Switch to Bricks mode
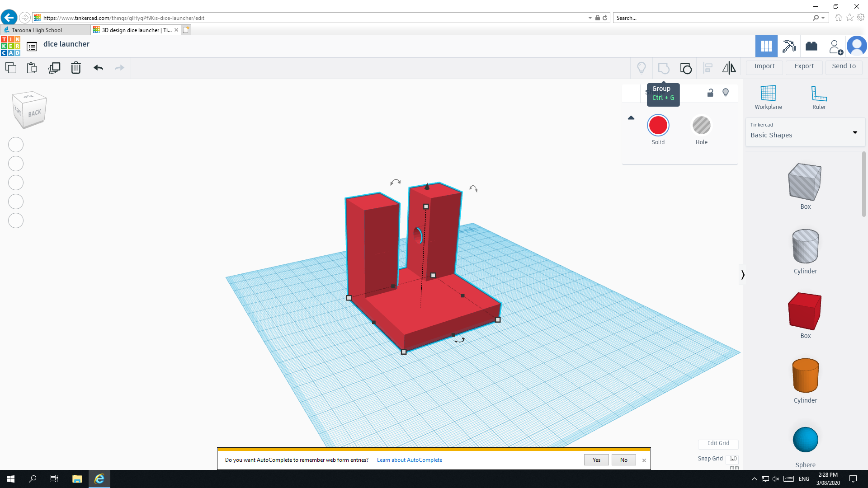The height and width of the screenshot is (488, 868). [x=811, y=46]
